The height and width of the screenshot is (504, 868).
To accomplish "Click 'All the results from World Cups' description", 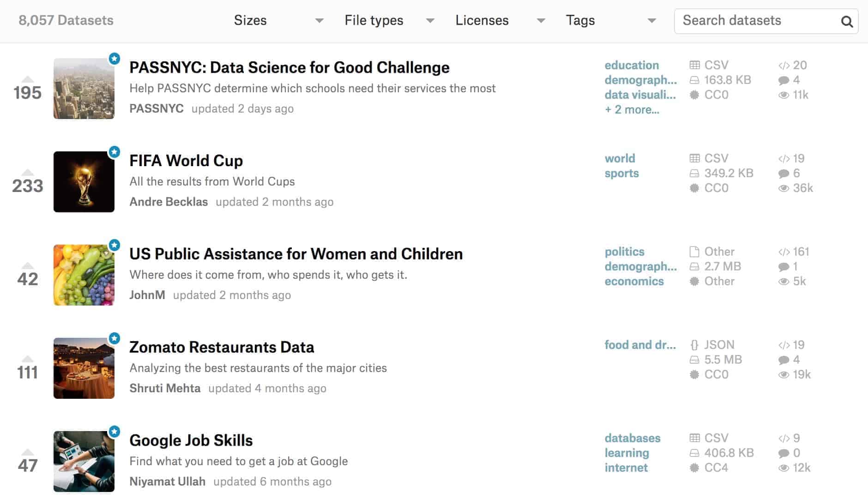I will point(212,181).
